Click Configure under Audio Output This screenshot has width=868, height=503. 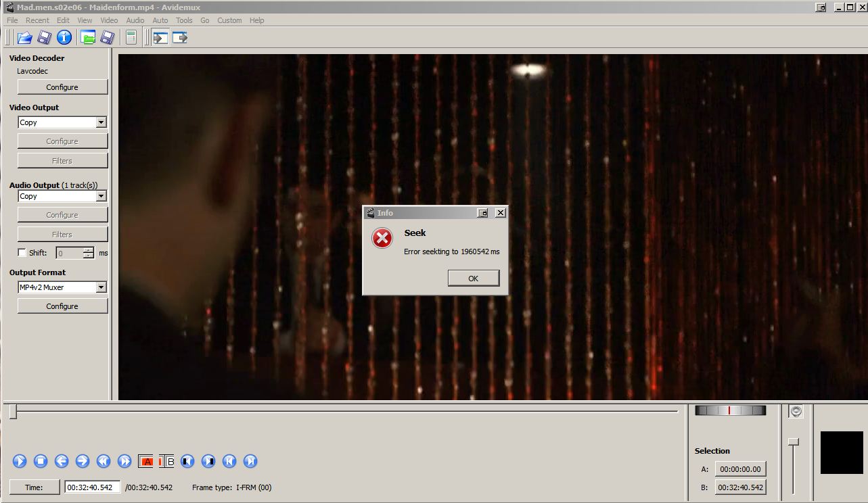click(x=62, y=215)
